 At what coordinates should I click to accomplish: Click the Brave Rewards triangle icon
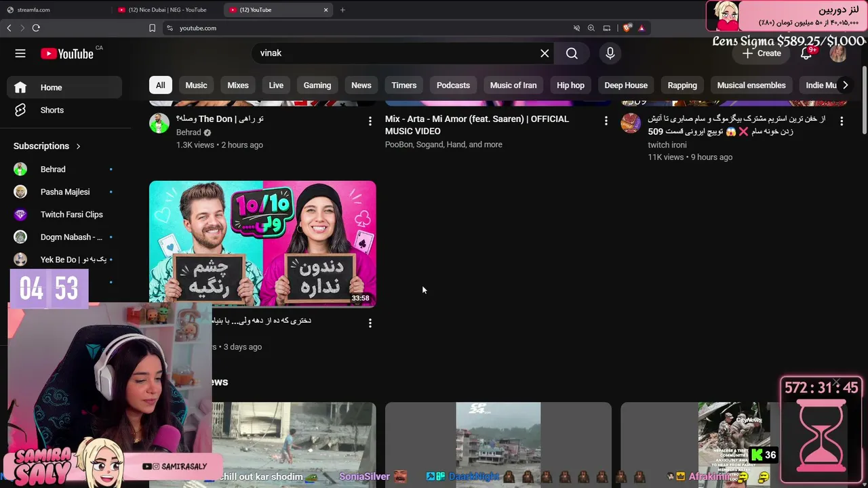(641, 28)
